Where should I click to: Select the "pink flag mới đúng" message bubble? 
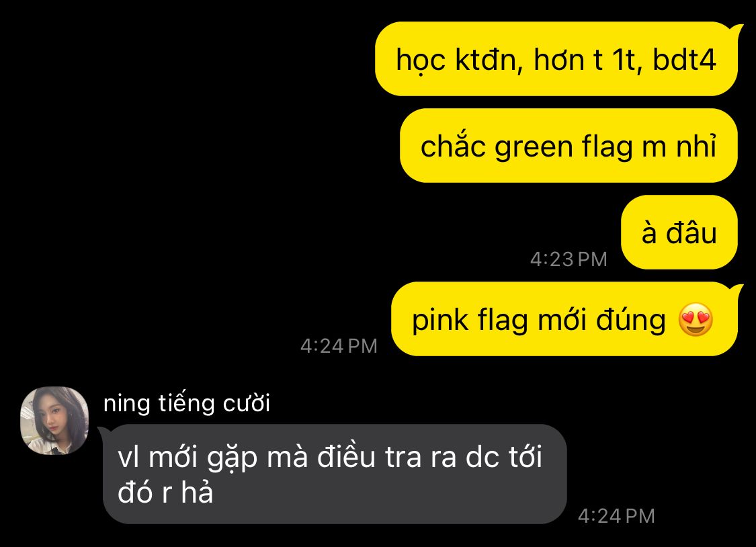point(564,319)
